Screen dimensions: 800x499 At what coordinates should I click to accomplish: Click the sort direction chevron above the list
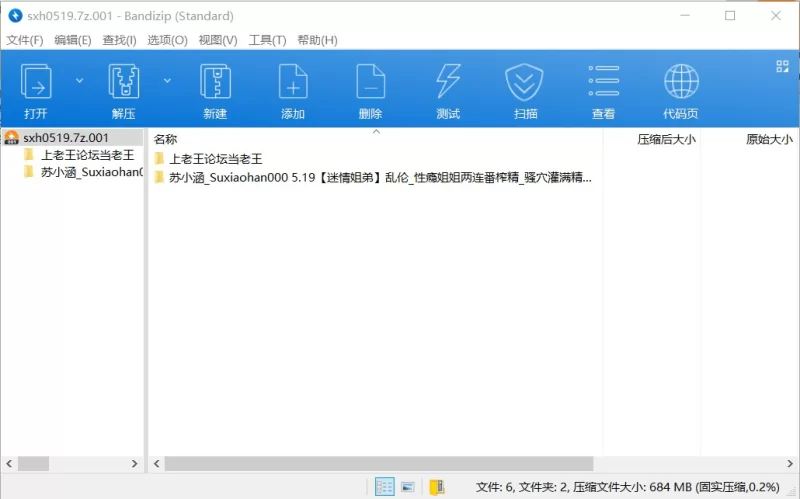(x=377, y=132)
